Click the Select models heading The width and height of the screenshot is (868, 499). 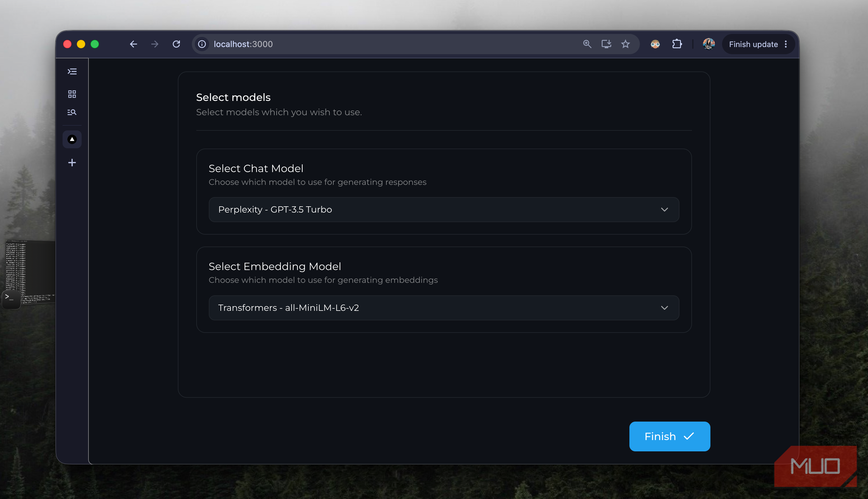pyautogui.click(x=233, y=97)
